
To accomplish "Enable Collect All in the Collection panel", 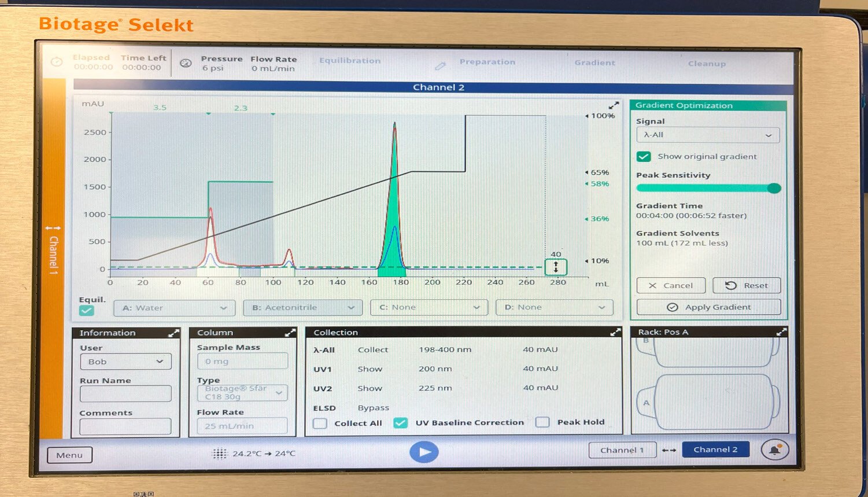I will click(x=320, y=423).
